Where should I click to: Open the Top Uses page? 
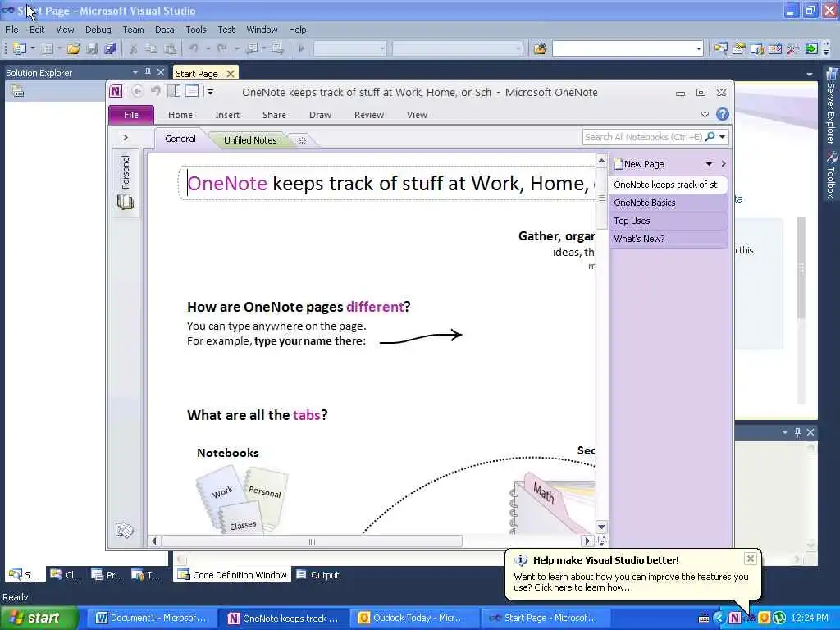click(x=668, y=221)
